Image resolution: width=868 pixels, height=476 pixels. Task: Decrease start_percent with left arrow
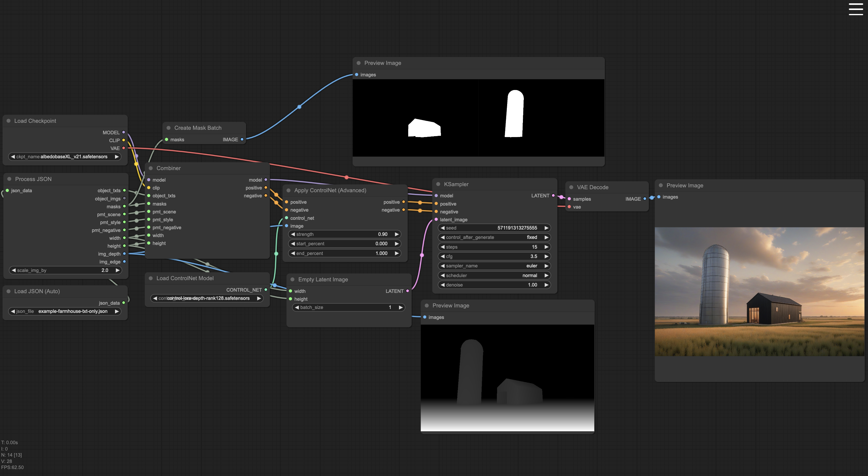[x=293, y=244]
